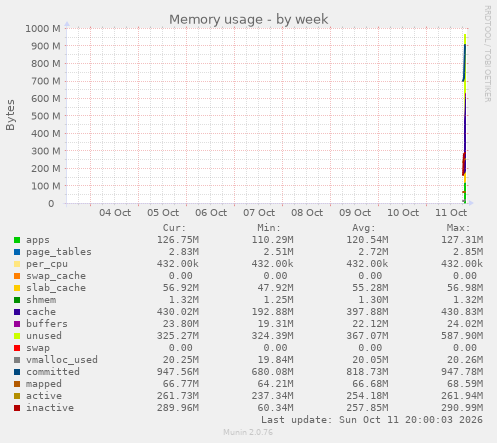The image size is (497, 443).
Task: Click the dark red inactive legend swatch
Action: (x=17, y=408)
